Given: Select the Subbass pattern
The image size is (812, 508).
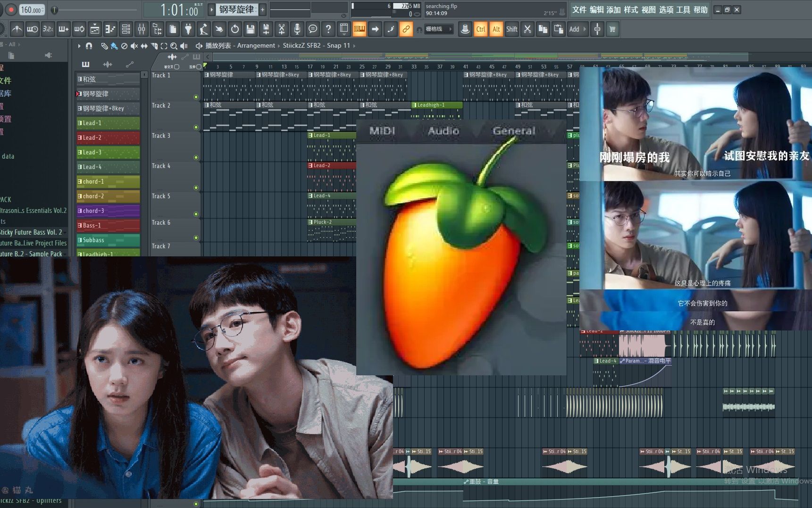Looking at the screenshot, I should [108, 240].
